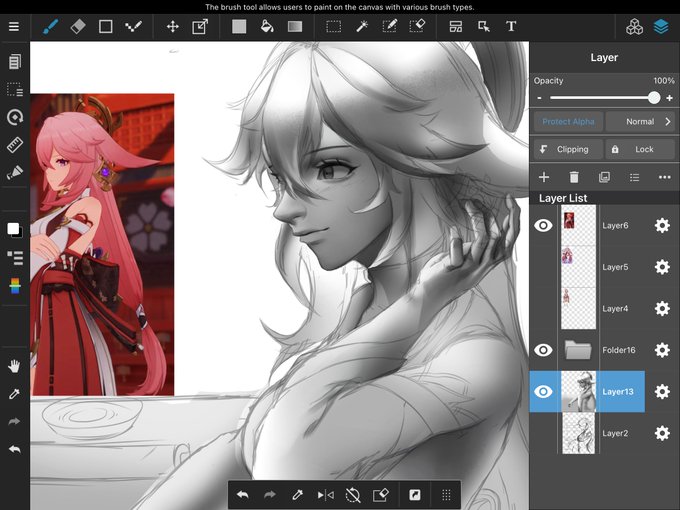Viewport: 680px width, 510px height.
Task: Open settings gear for Layer4
Action: click(662, 308)
